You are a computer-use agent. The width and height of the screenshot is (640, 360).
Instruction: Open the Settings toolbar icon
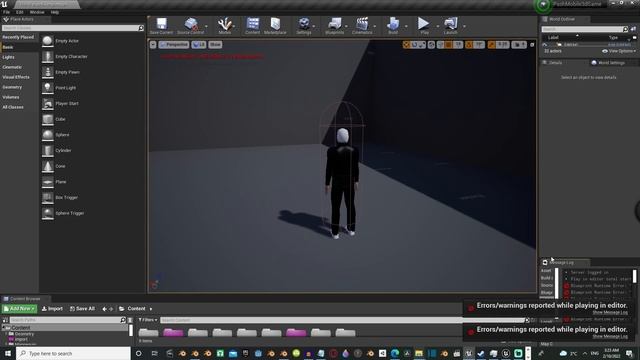point(304,26)
